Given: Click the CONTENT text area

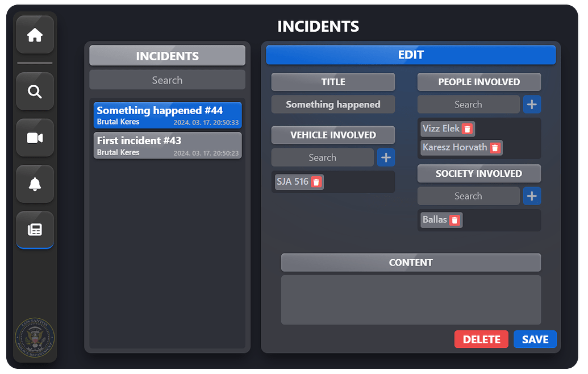Looking at the screenshot, I should pyautogui.click(x=411, y=300).
